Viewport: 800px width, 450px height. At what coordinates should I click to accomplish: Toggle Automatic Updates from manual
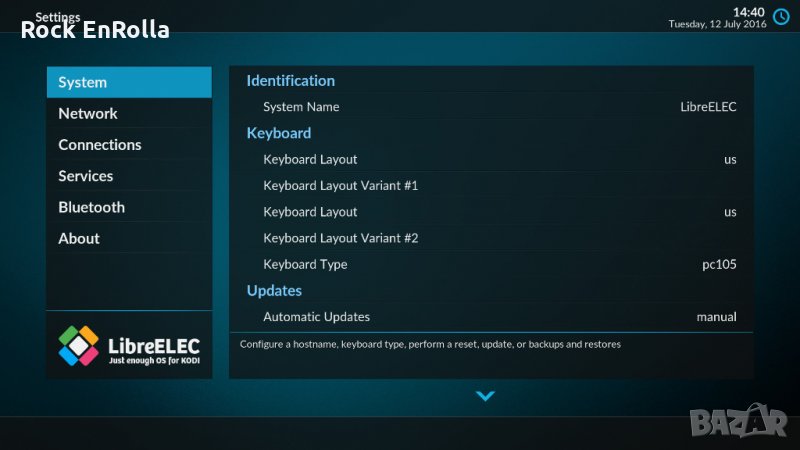pos(491,317)
